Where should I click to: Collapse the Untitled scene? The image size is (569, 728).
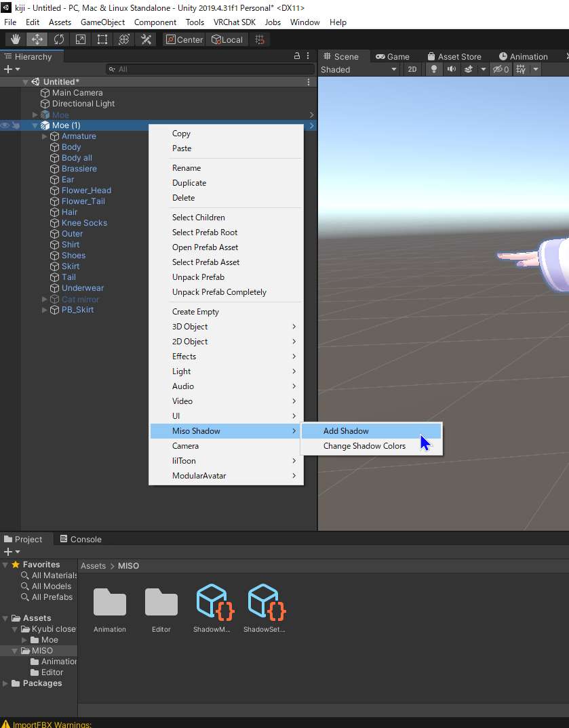pyautogui.click(x=26, y=82)
